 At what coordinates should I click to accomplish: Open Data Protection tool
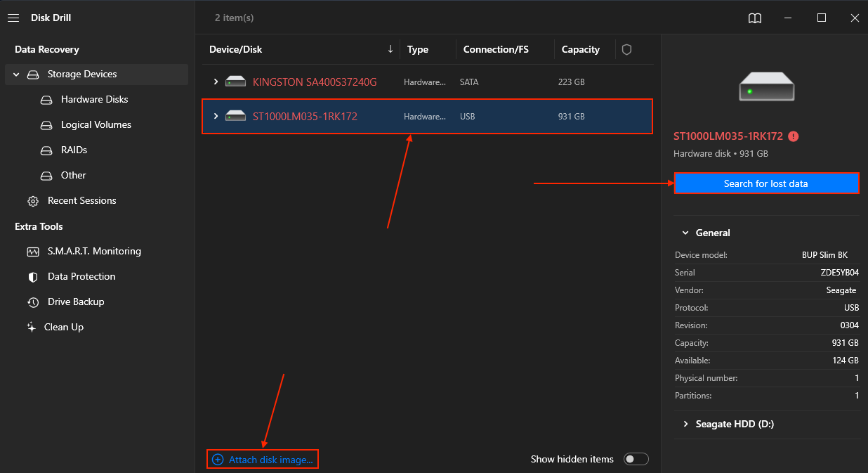click(x=81, y=277)
